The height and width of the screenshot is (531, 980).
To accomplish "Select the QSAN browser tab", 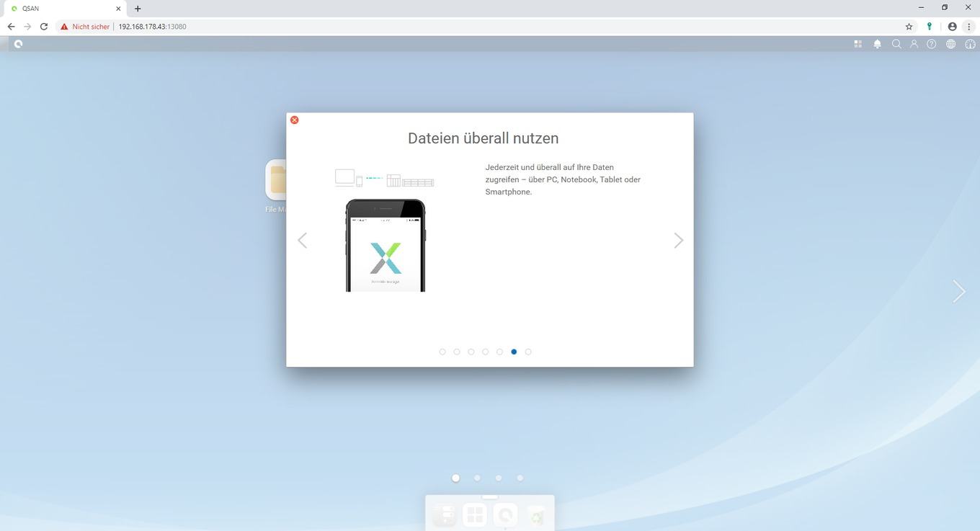I will [65, 9].
